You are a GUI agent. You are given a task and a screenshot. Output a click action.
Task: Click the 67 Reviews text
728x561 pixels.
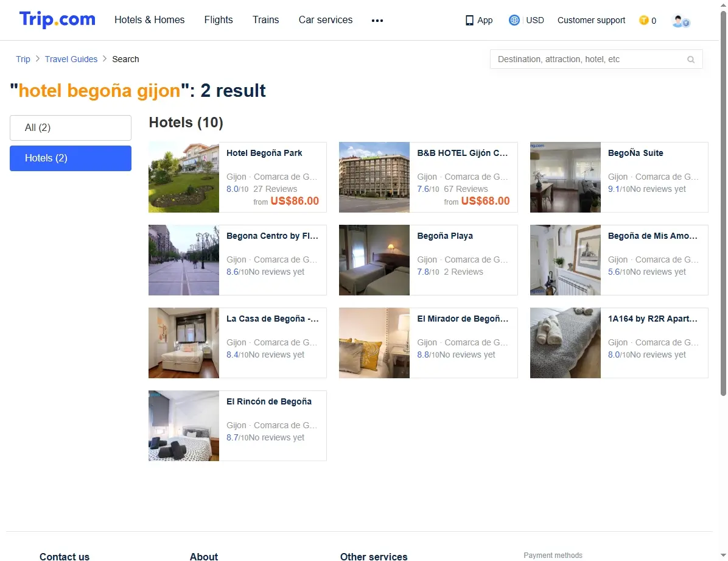(466, 189)
